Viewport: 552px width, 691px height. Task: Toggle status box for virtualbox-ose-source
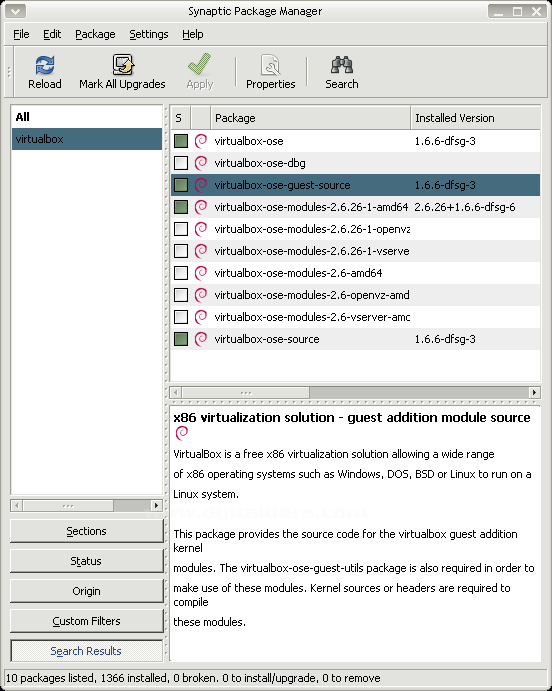181,339
